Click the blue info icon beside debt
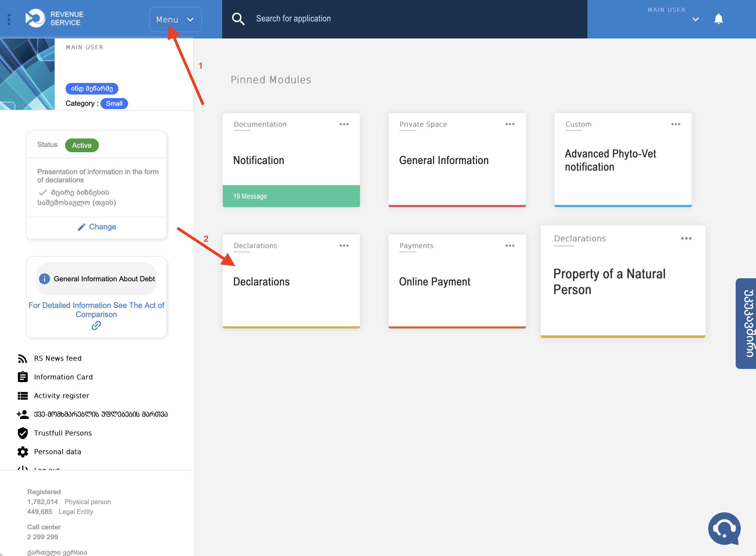The width and height of the screenshot is (756, 556). [44, 279]
